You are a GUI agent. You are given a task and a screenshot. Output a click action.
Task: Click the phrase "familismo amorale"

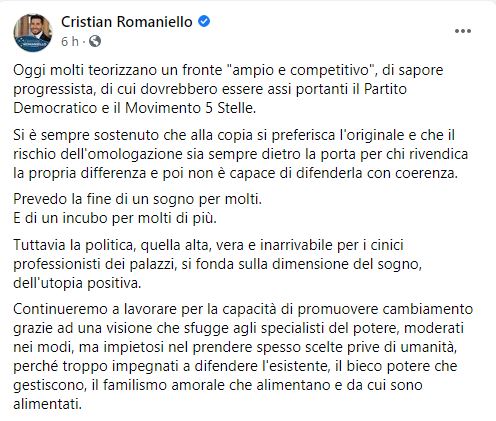(164, 385)
